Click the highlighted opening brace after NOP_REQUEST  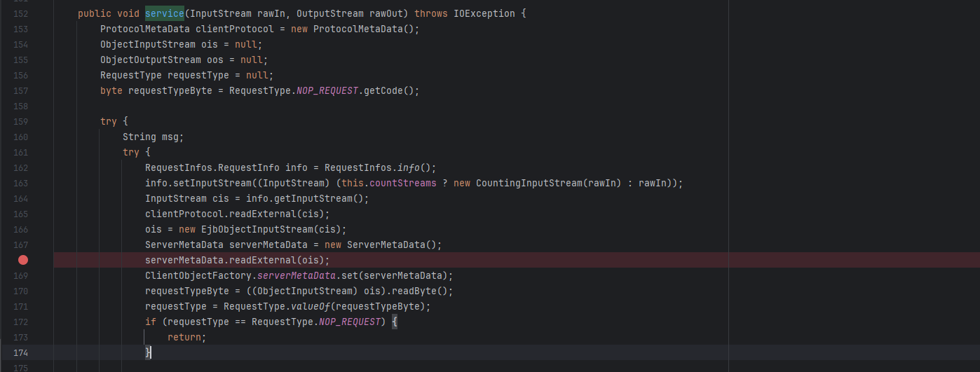[395, 322]
